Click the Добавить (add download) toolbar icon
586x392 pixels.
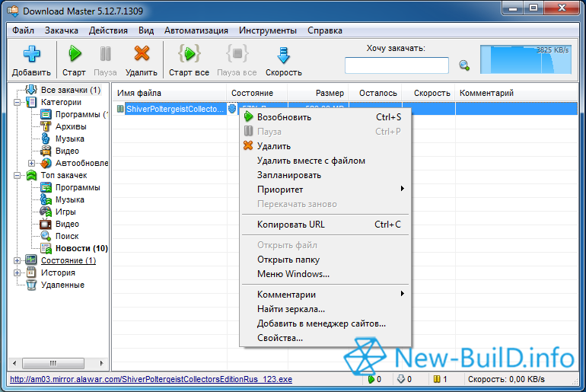[x=31, y=54]
